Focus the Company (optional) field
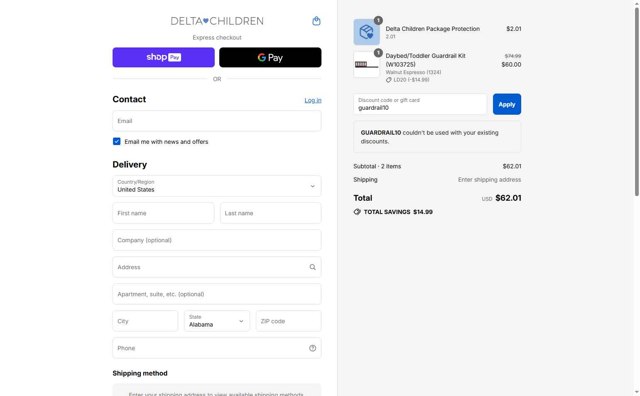This screenshot has width=640, height=396. (x=217, y=240)
